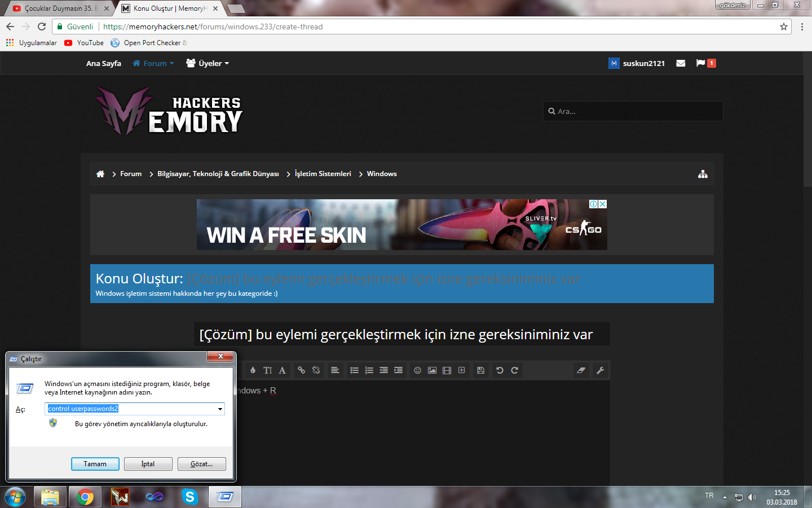The width and height of the screenshot is (812, 508).
Task: Open Open Port Checker bookmark
Action: point(149,43)
